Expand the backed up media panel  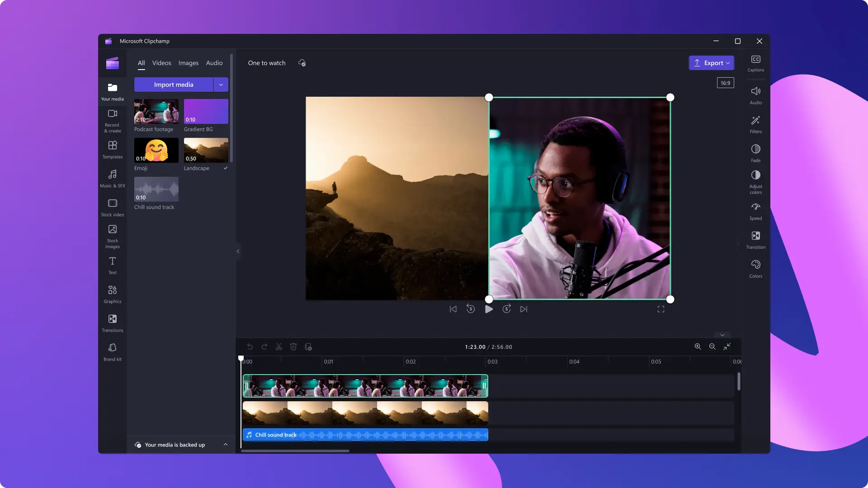[x=225, y=445]
